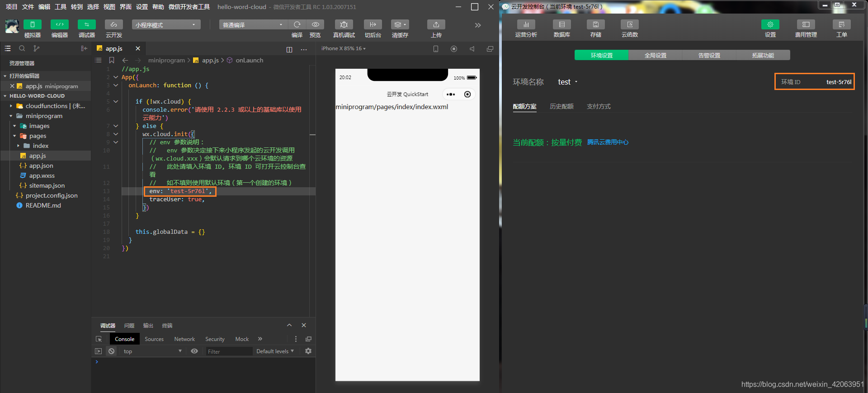Close the app.js editor tab

pyautogui.click(x=138, y=48)
